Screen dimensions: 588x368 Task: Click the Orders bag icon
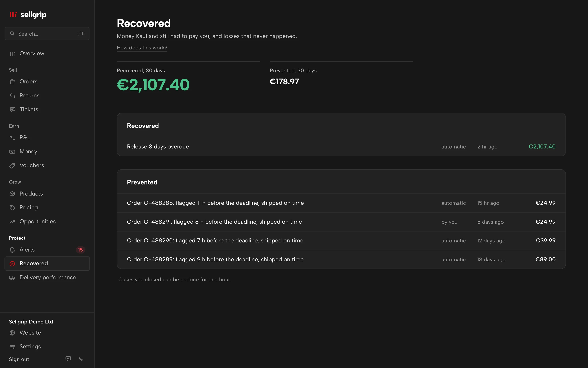(x=12, y=82)
